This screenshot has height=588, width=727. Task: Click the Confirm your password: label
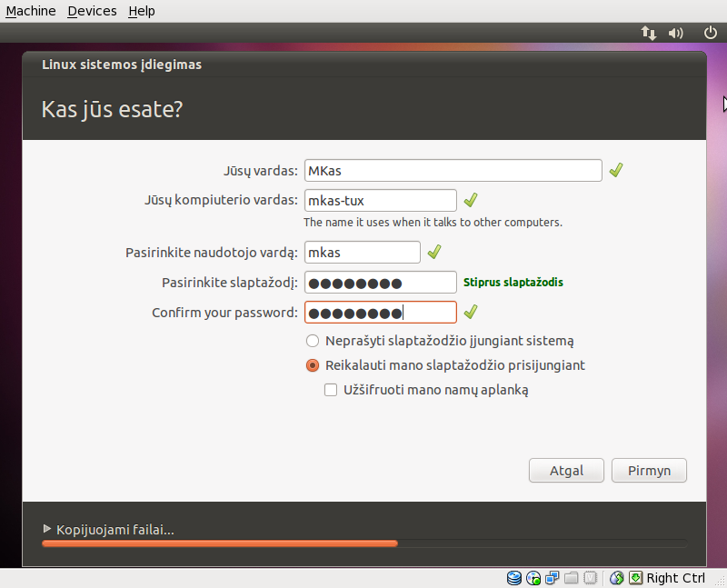coord(224,313)
